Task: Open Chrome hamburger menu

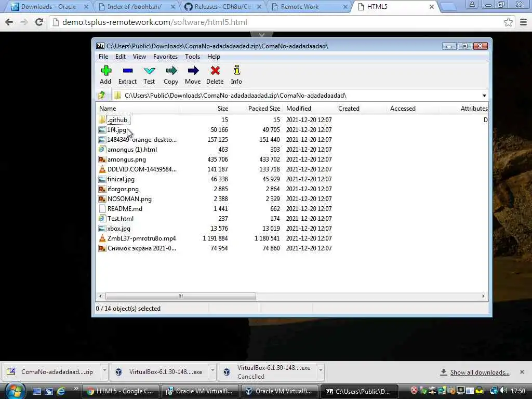Action: (x=524, y=22)
